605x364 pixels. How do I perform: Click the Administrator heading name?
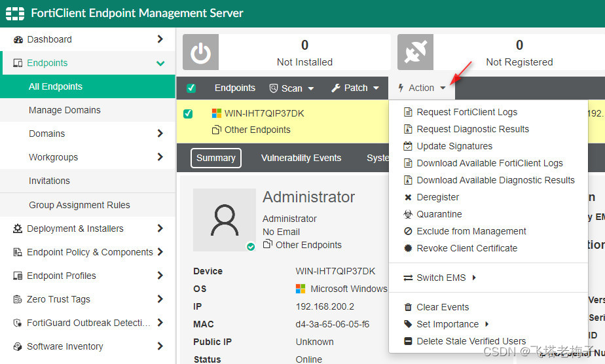tap(308, 197)
